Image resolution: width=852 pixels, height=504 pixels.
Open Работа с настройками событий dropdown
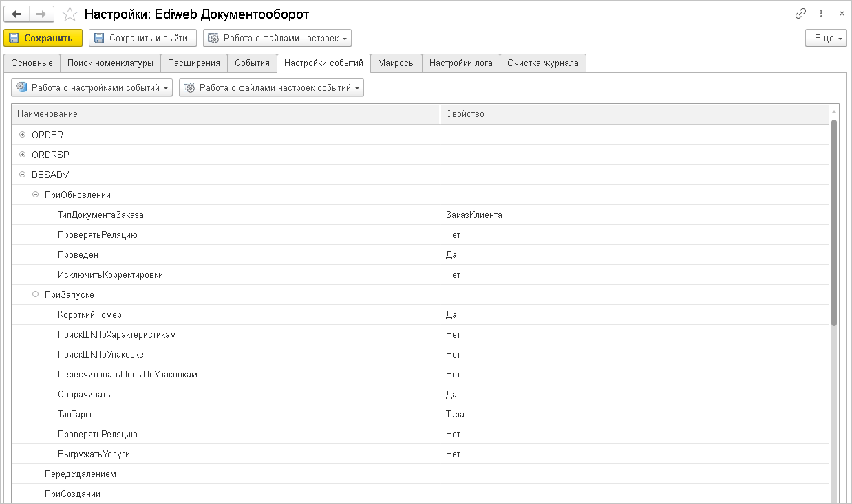(x=92, y=87)
